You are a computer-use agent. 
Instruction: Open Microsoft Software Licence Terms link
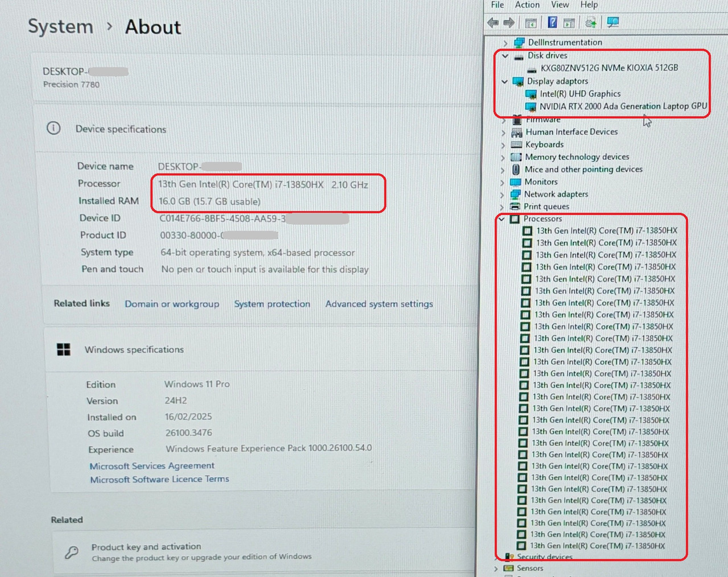[x=159, y=479]
